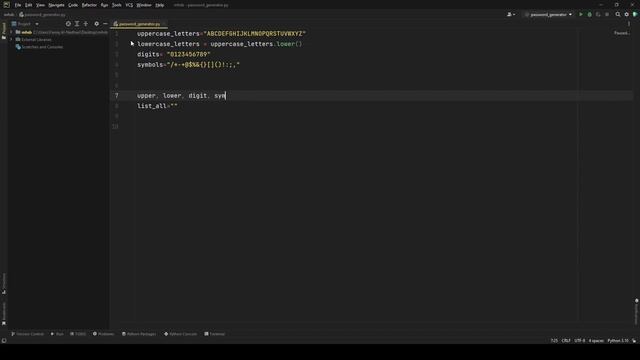
Task: Click the PyCharm application logo icon
Action: [6, 5]
